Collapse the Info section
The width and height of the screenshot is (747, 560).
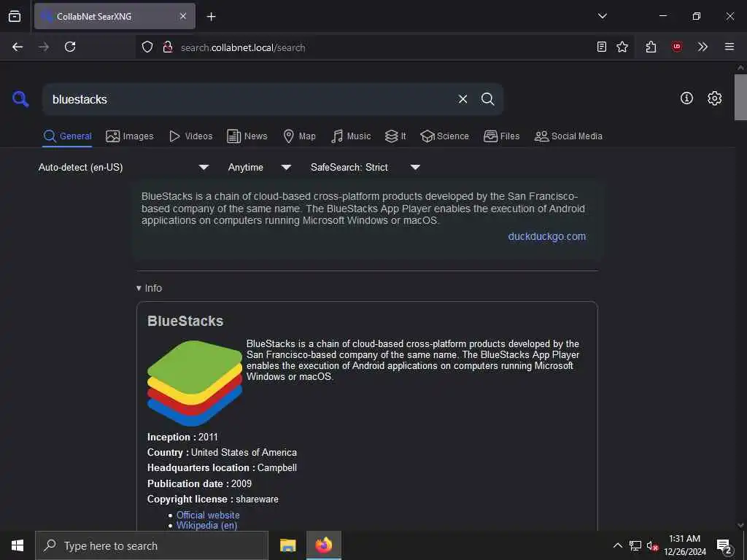tap(149, 288)
